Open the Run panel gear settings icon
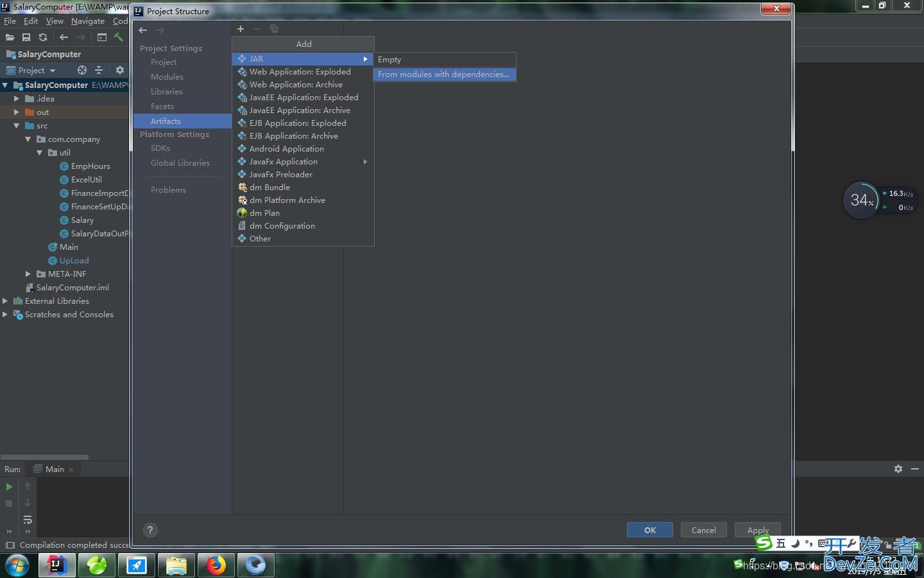 click(x=898, y=469)
